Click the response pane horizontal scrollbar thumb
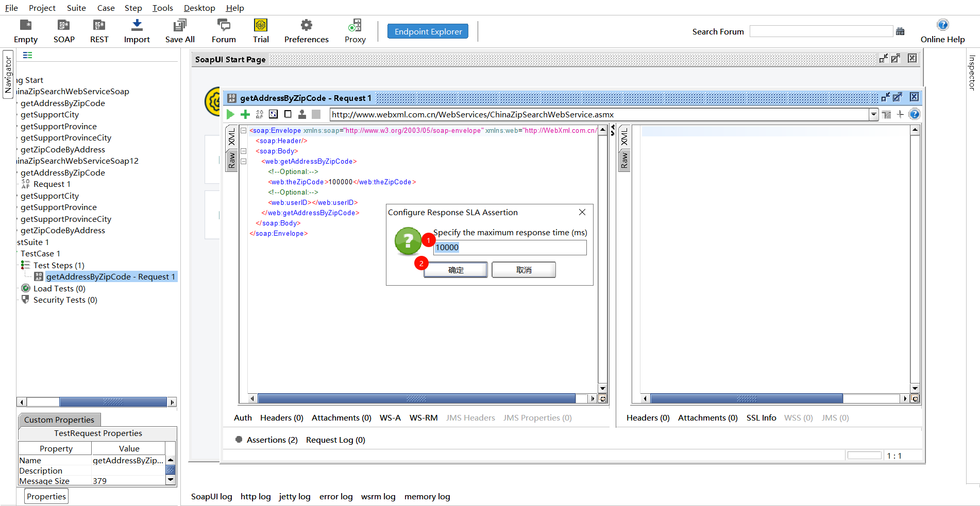Viewport: 980px width, 506px height. [747, 398]
